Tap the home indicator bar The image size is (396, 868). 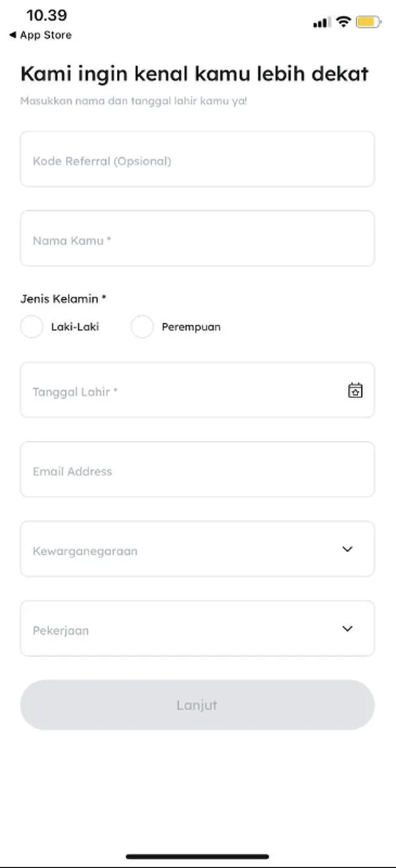click(x=197, y=857)
